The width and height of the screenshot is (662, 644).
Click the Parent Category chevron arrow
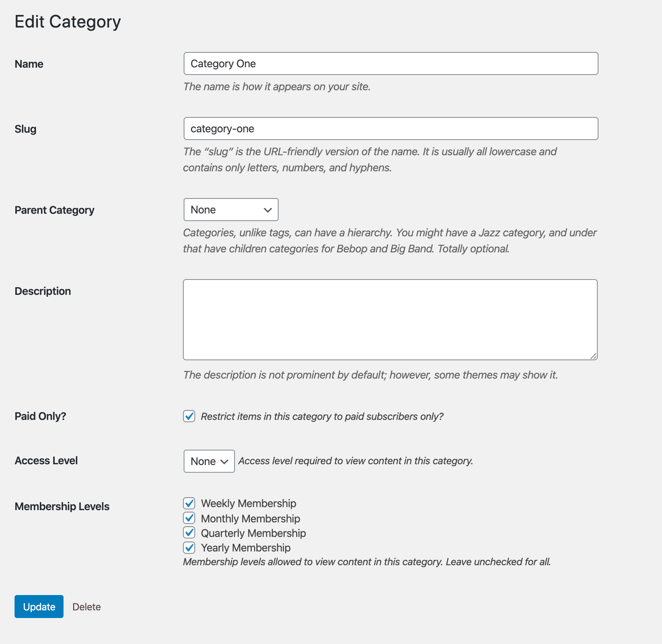(x=268, y=210)
